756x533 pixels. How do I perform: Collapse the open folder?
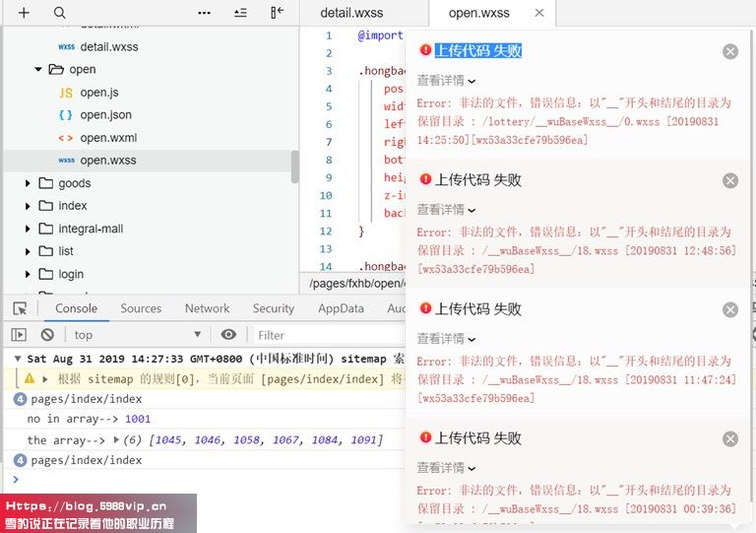(39, 70)
